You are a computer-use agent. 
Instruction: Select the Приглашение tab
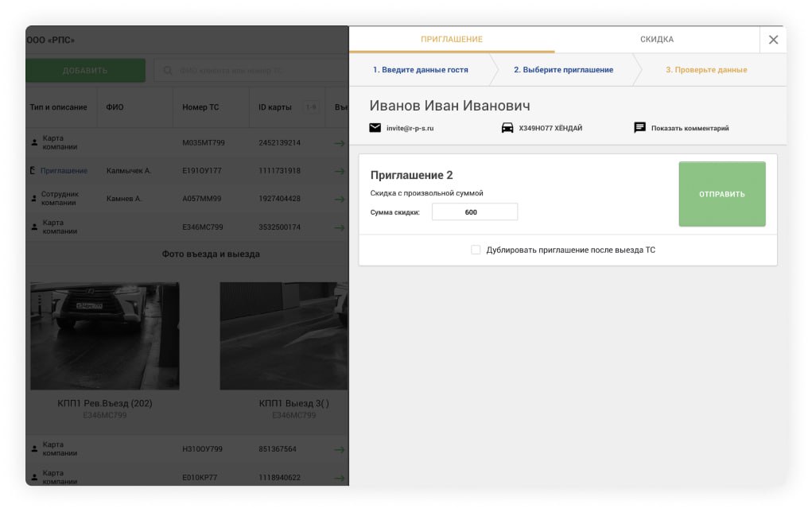click(452, 39)
